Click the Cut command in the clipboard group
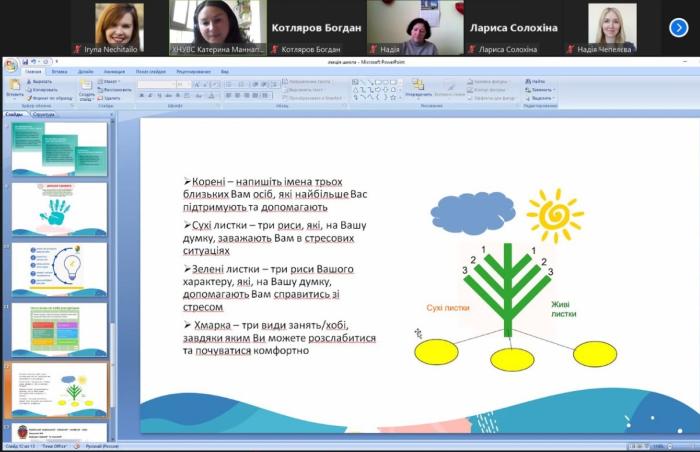This screenshot has height=452, width=700. coord(41,81)
